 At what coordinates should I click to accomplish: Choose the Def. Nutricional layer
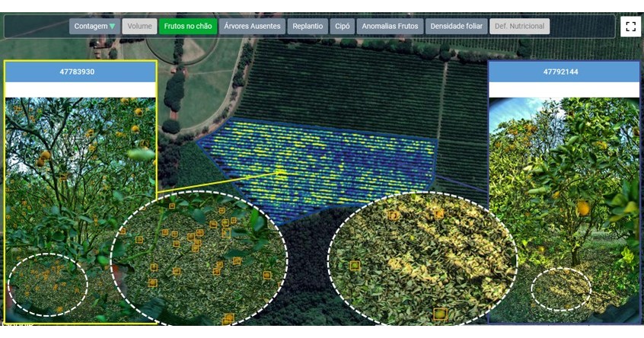(x=519, y=27)
